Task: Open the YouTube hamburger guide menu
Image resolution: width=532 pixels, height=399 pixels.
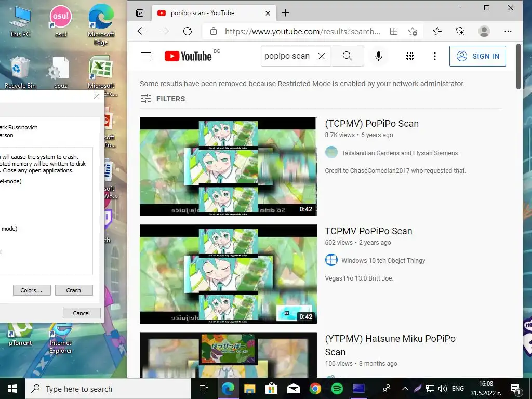Action: [x=146, y=56]
